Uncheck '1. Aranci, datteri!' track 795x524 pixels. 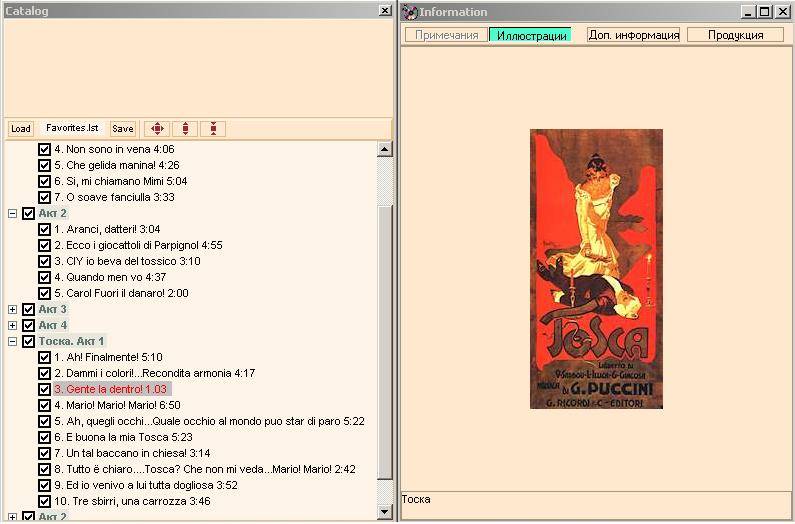coord(45,229)
